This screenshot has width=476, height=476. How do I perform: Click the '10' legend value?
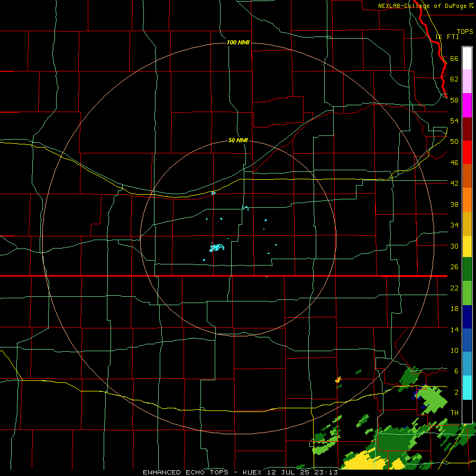(x=454, y=350)
